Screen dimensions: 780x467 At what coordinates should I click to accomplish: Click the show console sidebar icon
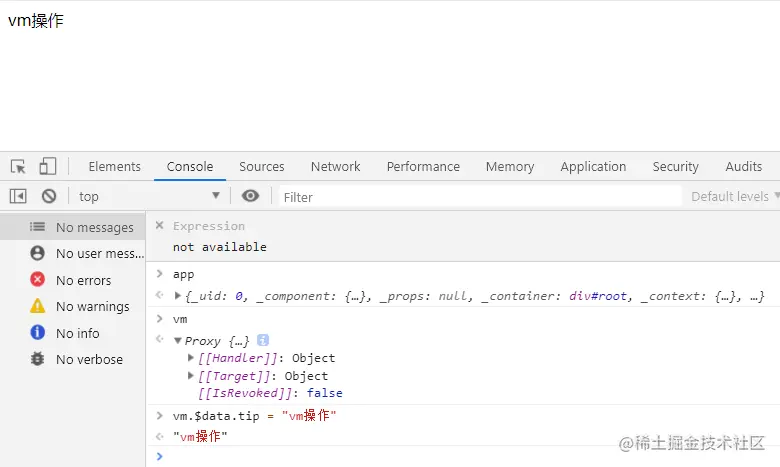(18, 196)
